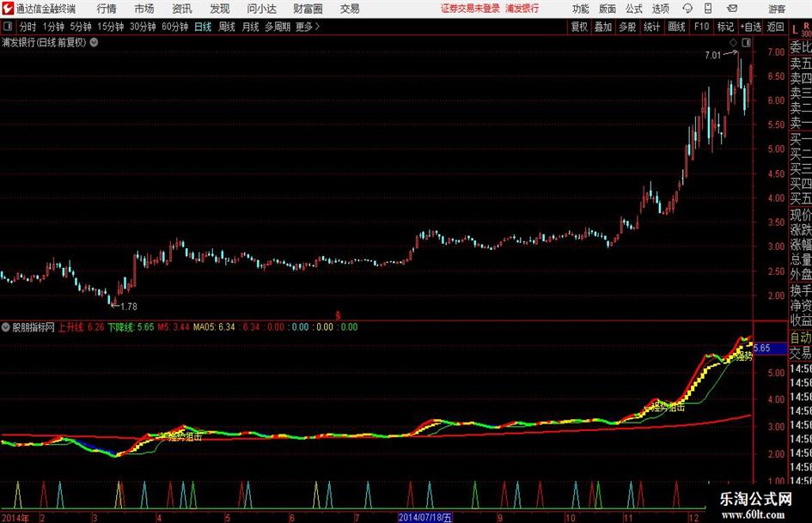Image resolution: width=812 pixels, height=523 pixels.
Task: Click the M5: 3.44 indicator value
Action: 174,327
